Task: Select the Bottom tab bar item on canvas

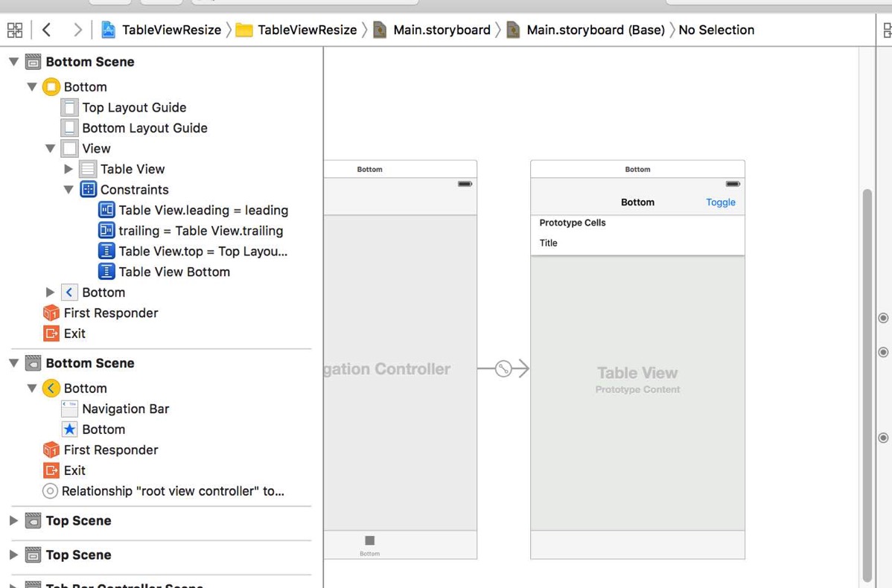Action: click(x=370, y=545)
